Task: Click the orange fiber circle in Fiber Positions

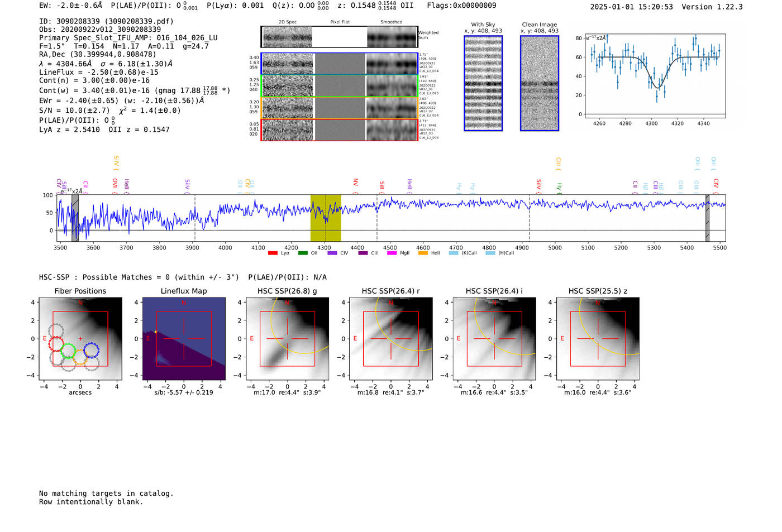Action: 80,357
